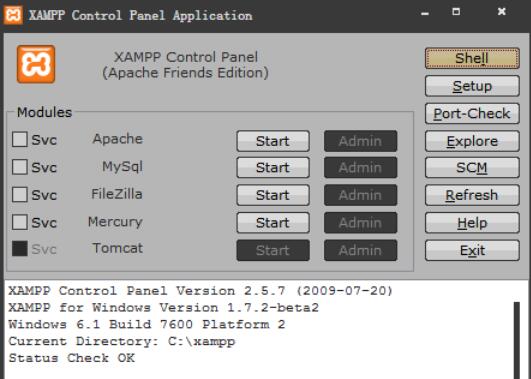Click the log area scrollbar
Image resolution: width=531 pixels, height=379 pixels.
516,340
